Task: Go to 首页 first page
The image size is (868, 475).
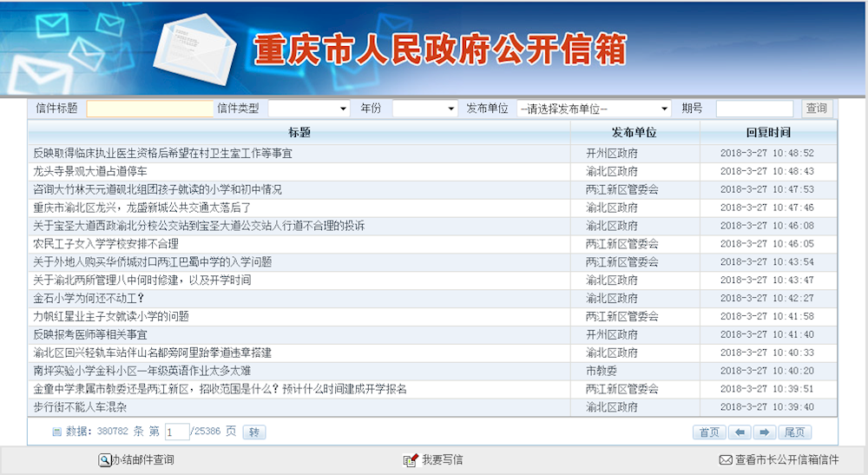Action: [708, 432]
